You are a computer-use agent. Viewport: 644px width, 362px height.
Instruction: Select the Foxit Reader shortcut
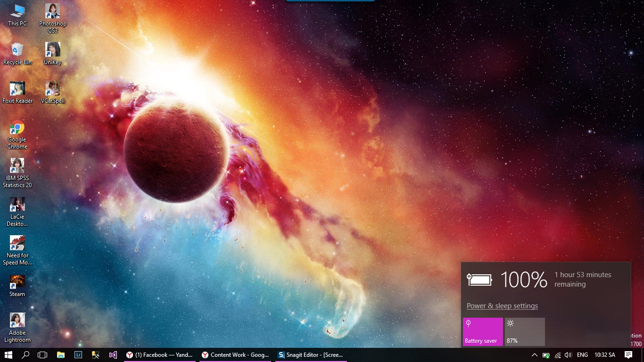(x=17, y=92)
